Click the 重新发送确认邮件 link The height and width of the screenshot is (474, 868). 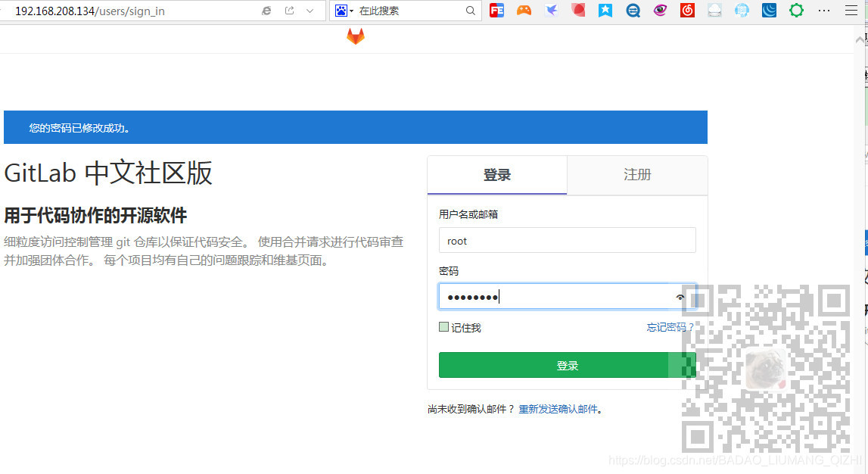(x=558, y=409)
